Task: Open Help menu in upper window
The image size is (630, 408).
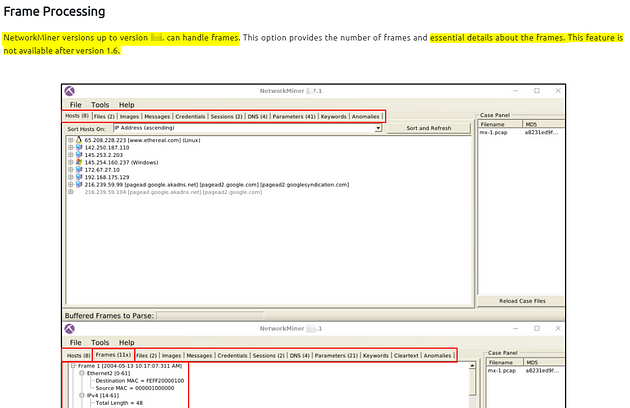Action: point(127,105)
